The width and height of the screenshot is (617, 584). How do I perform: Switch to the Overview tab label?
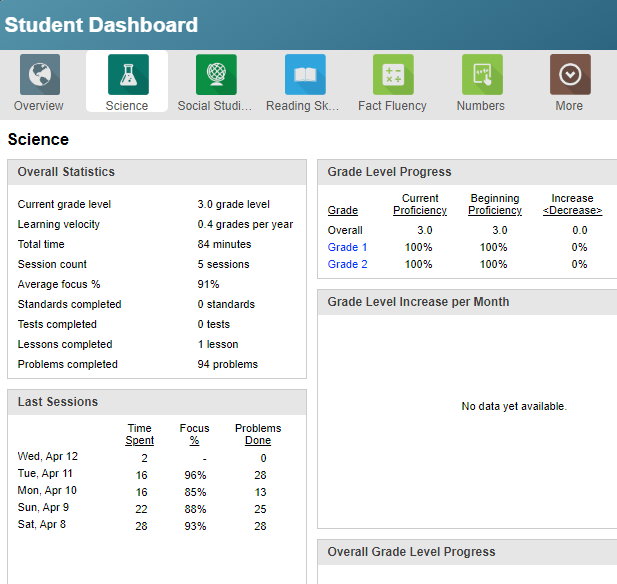39,106
